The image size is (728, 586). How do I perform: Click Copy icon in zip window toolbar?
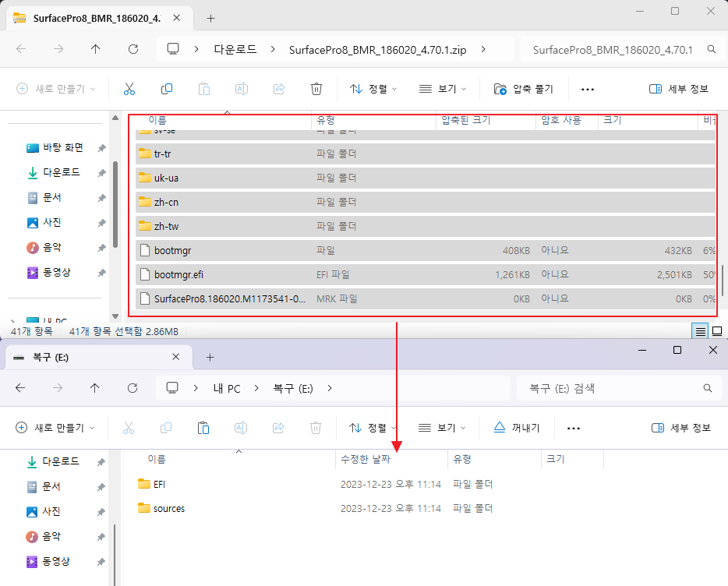167,89
